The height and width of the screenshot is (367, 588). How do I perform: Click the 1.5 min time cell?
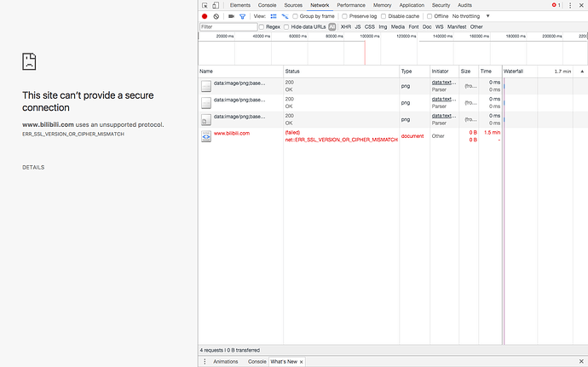(492, 133)
